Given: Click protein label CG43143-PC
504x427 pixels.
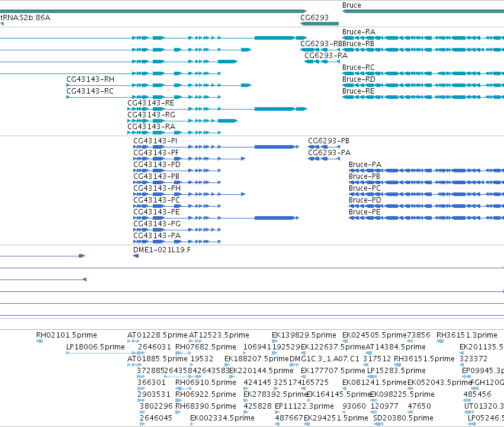Looking at the screenshot, I should click(x=156, y=200).
